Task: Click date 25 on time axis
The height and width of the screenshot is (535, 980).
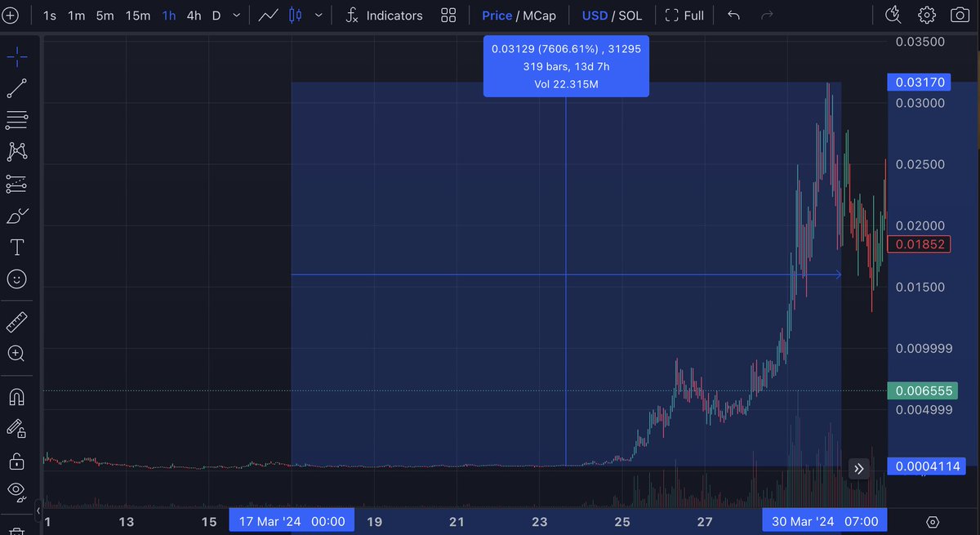Action: point(622,521)
